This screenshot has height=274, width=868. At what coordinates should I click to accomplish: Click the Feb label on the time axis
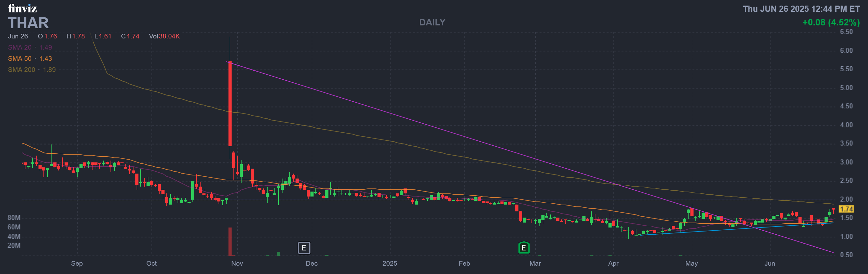[464, 263]
